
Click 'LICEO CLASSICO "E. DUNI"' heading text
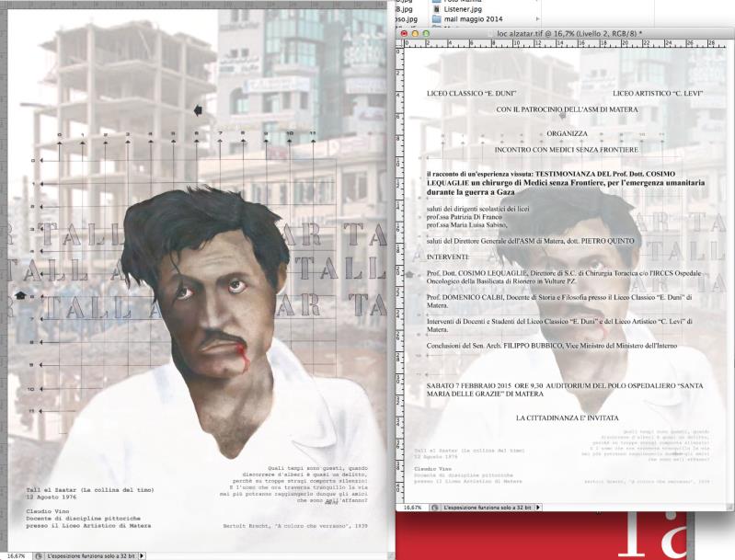[471, 93]
